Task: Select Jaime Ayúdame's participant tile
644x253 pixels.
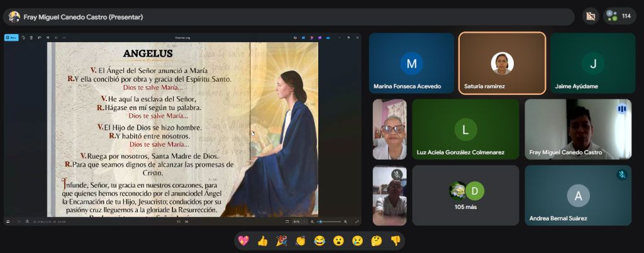Action: point(593,63)
